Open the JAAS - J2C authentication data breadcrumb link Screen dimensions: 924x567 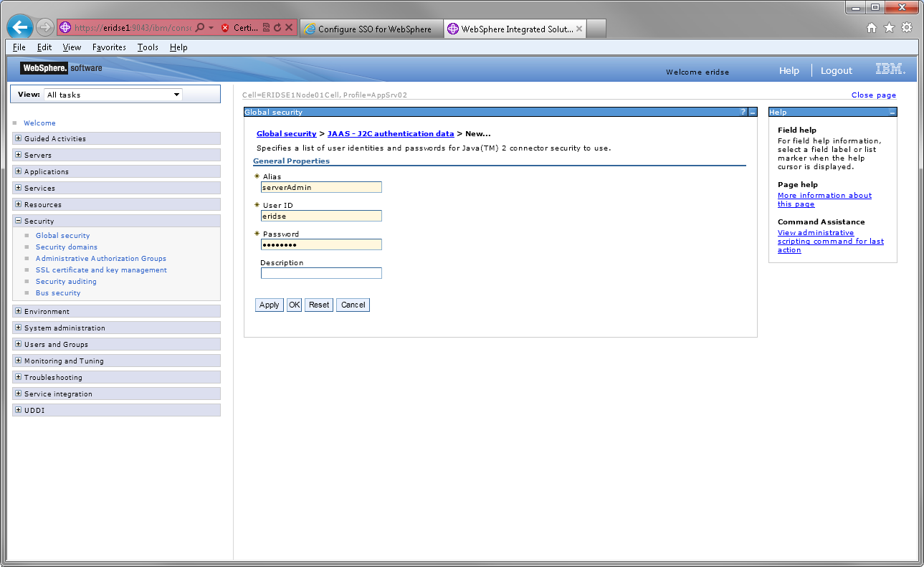[391, 133]
